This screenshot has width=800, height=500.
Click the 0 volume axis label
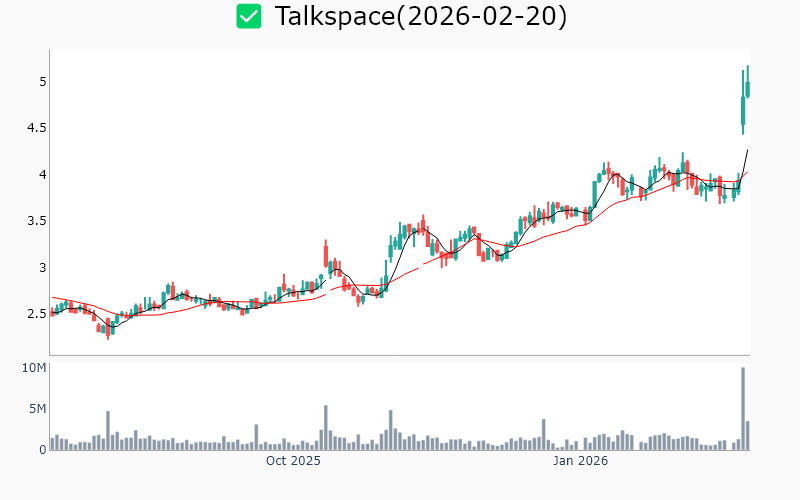pos(42,450)
